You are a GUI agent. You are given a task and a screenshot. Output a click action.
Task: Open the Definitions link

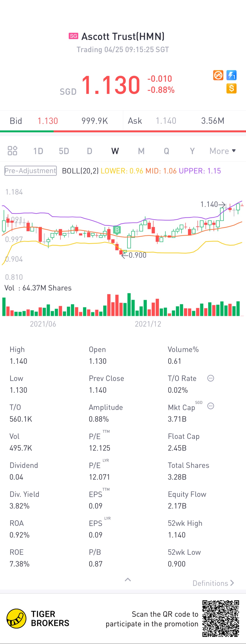[213, 583]
